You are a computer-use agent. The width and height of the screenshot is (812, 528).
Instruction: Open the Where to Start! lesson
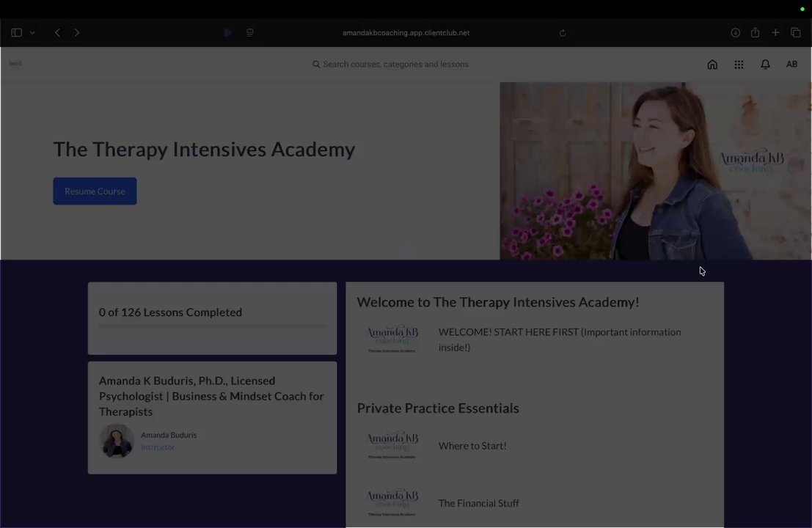(472, 446)
